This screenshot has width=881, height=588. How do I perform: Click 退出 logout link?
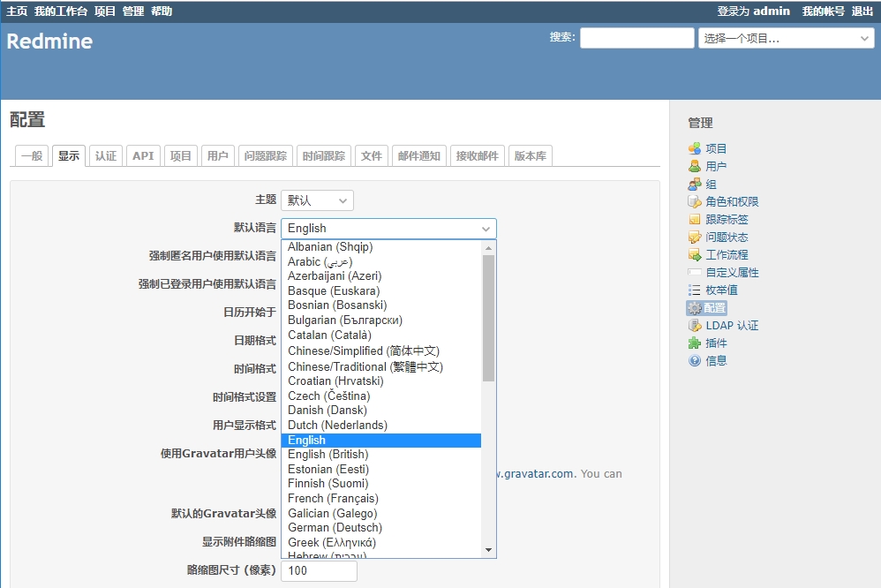coord(862,11)
